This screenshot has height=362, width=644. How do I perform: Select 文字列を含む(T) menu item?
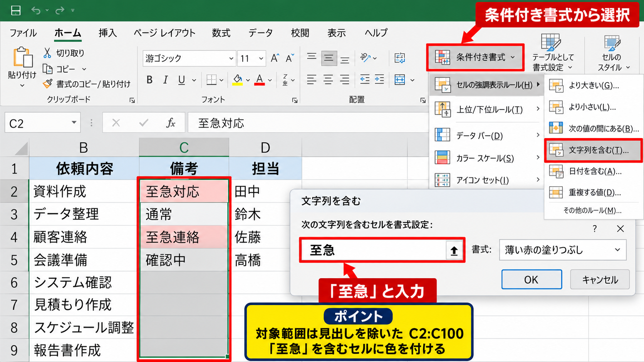click(594, 150)
